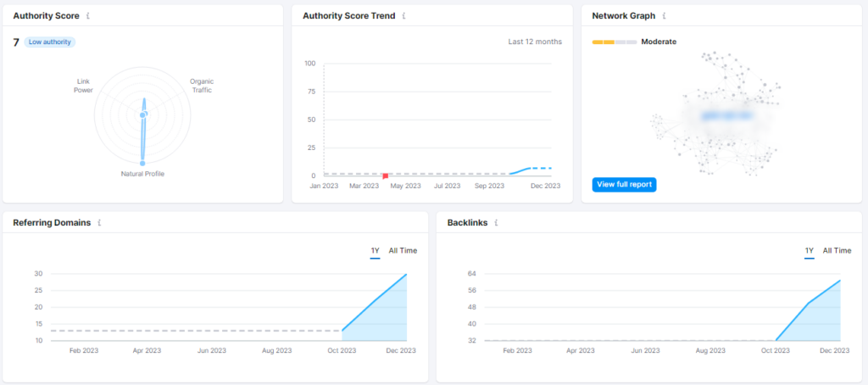868x385 pixels.
Task: Click the 64 value on Backlinks axis
Action: pyautogui.click(x=471, y=274)
